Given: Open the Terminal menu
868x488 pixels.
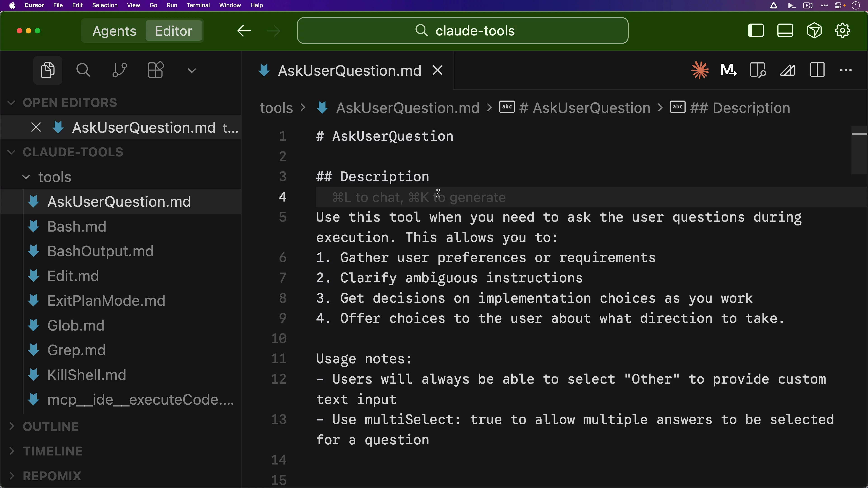Looking at the screenshot, I should coord(198,5).
